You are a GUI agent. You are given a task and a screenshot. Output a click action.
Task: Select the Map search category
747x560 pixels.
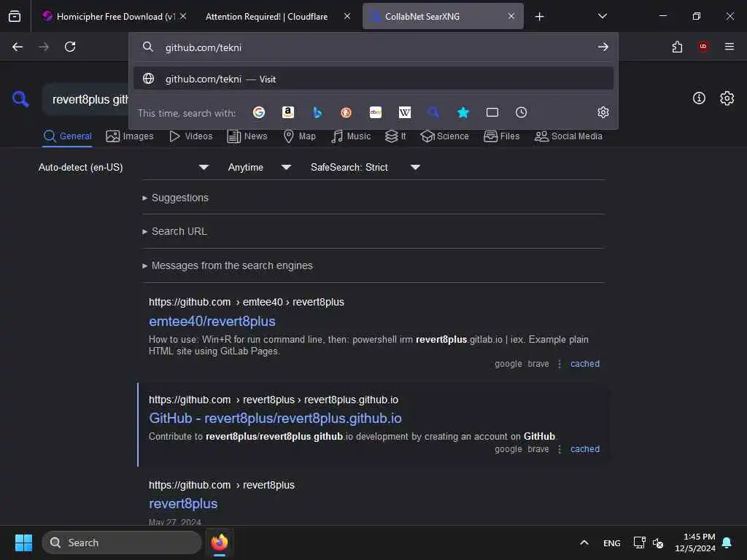tap(300, 136)
